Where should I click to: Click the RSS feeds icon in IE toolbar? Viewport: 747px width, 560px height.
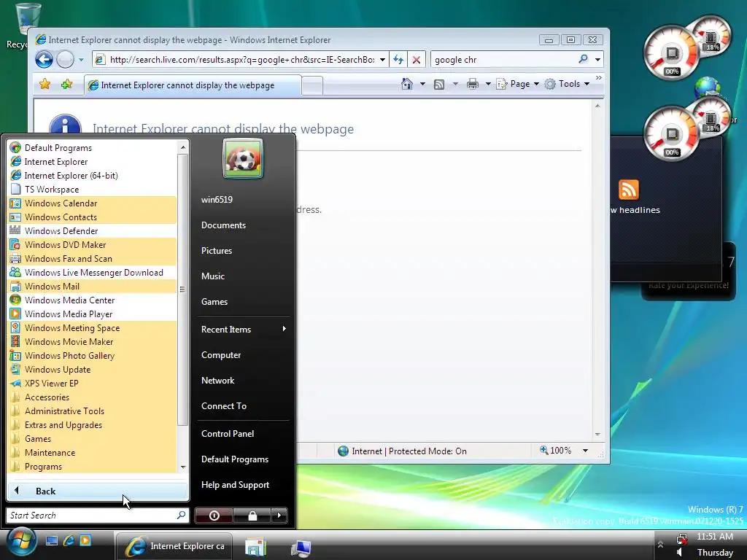tap(438, 85)
